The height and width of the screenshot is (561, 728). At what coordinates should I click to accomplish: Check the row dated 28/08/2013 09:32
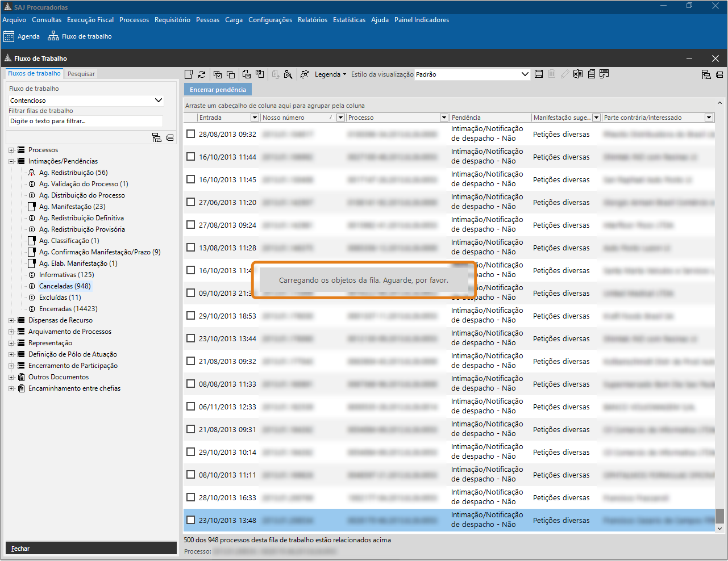coord(191,134)
